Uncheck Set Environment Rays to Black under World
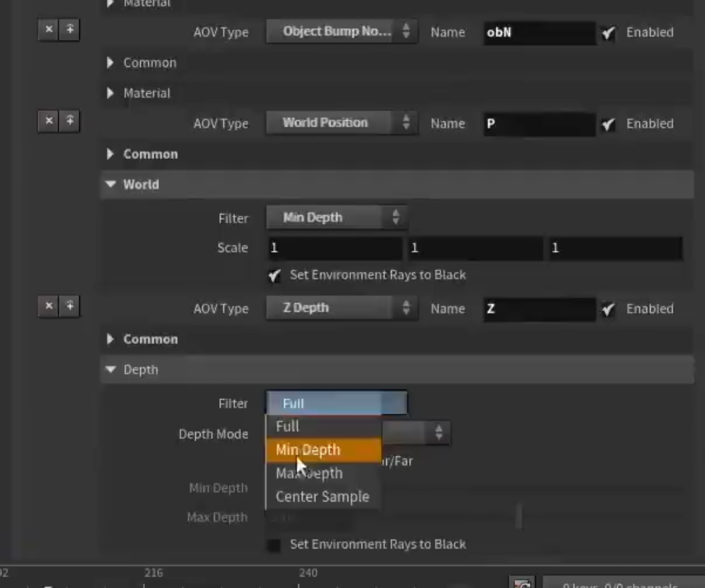Viewport: 705px width, 588px height. 274,275
